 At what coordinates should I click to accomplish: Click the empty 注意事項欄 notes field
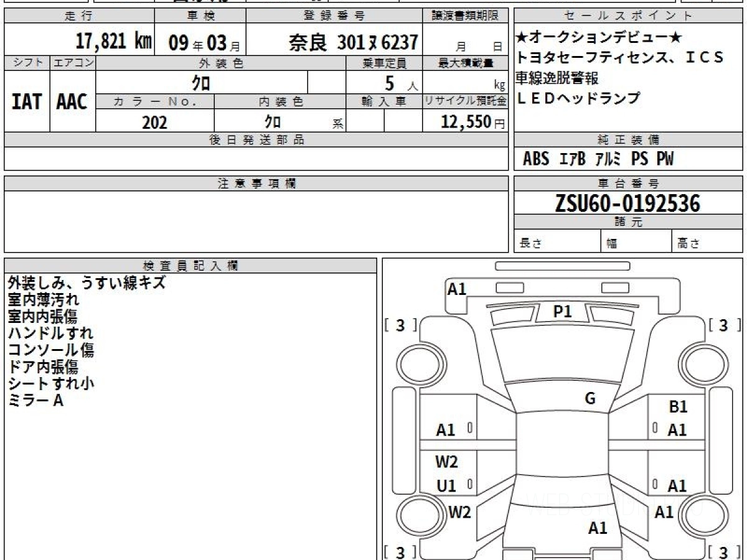point(256,221)
